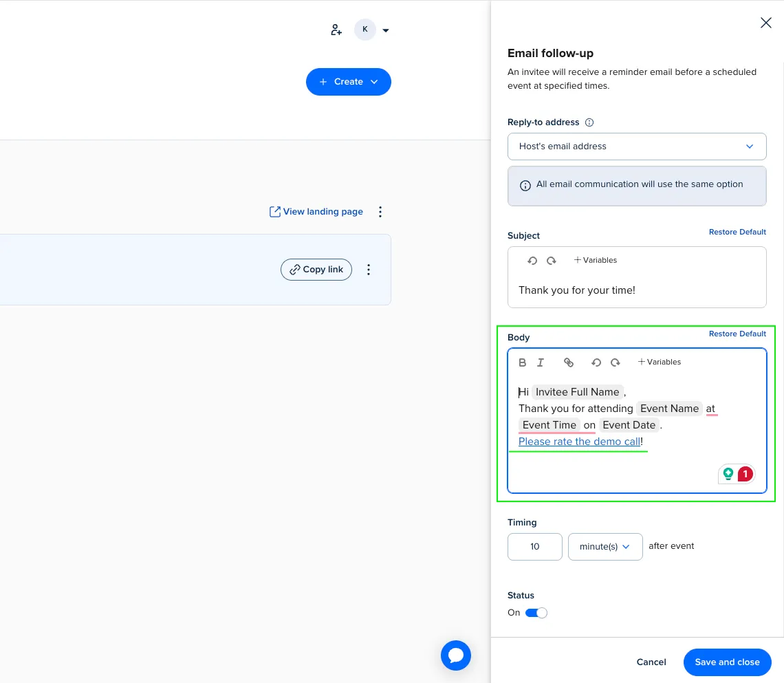The height and width of the screenshot is (683, 784).
Task: Open the kebab menu next to Copy link
Action: coord(369,270)
